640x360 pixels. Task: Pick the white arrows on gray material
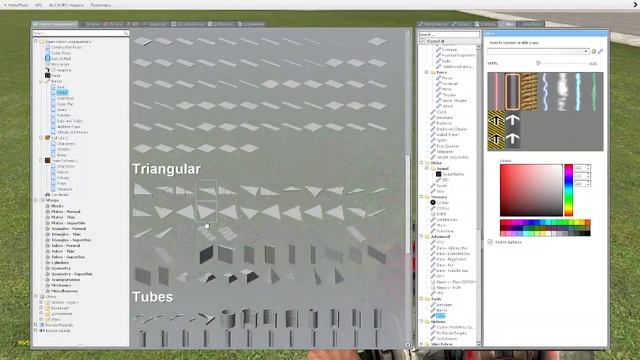click(512, 130)
